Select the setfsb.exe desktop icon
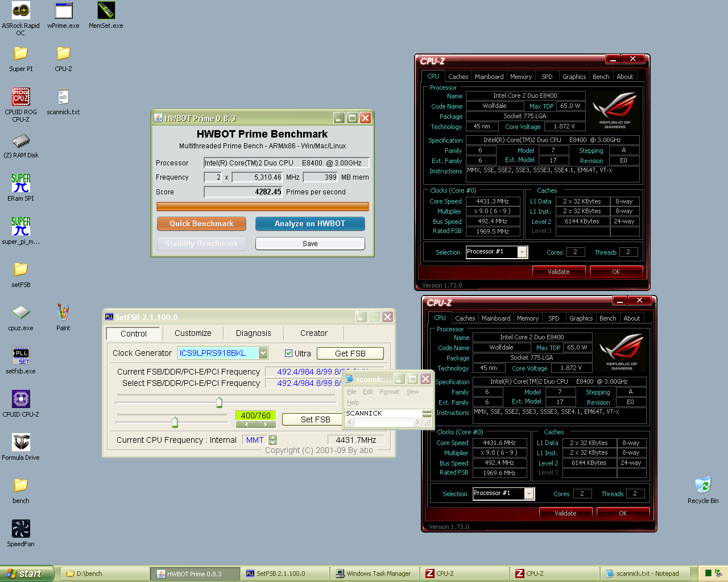 tap(20, 360)
